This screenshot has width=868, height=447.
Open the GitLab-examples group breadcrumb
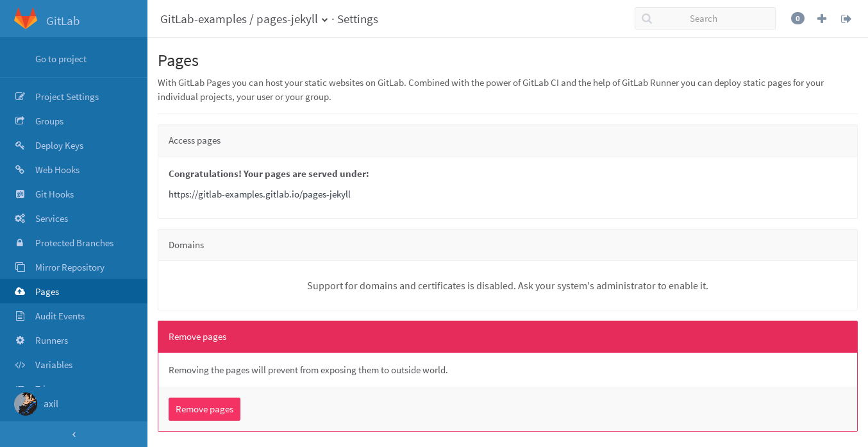pyautogui.click(x=203, y=19)
